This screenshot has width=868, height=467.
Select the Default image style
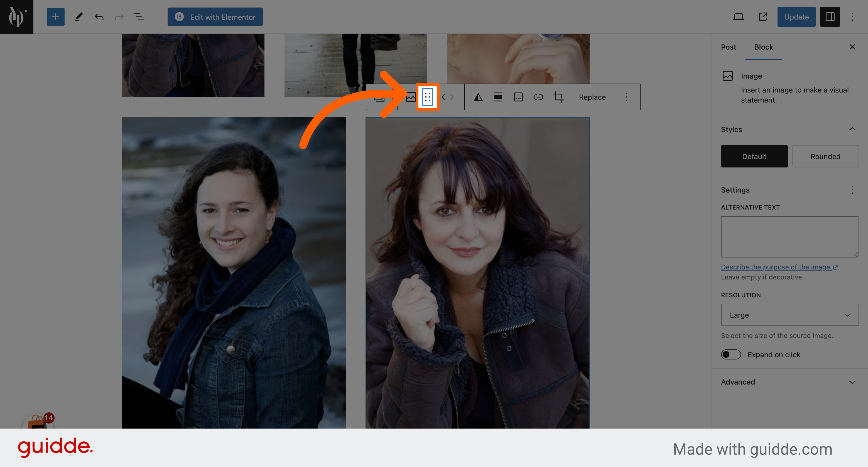tap(754, 156)
